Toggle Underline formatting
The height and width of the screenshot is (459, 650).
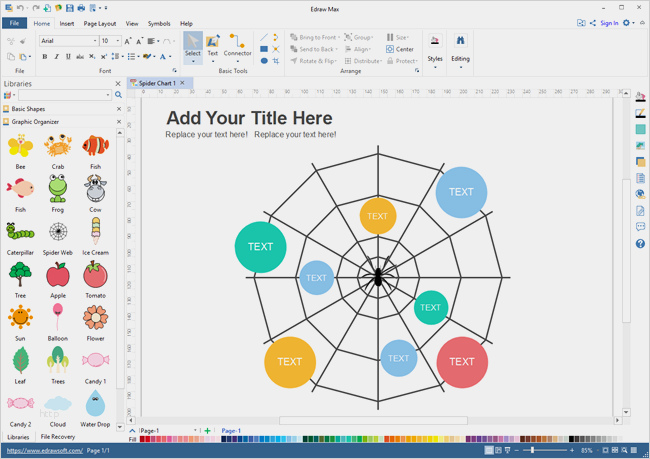coord(68,57)
